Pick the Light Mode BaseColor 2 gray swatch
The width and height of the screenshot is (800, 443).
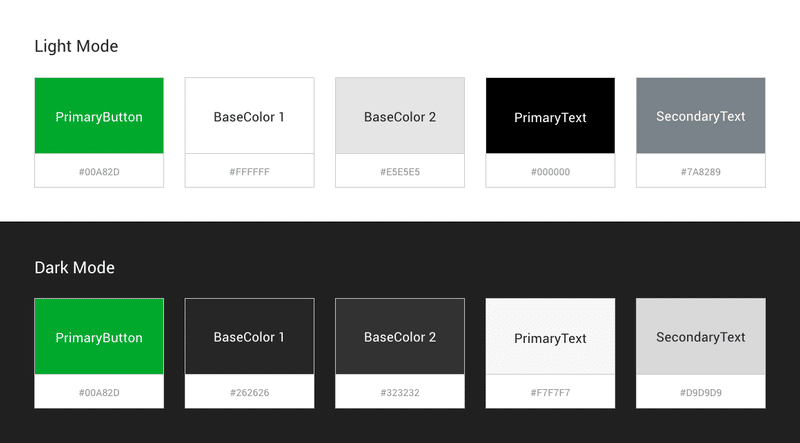click(400, 115)
